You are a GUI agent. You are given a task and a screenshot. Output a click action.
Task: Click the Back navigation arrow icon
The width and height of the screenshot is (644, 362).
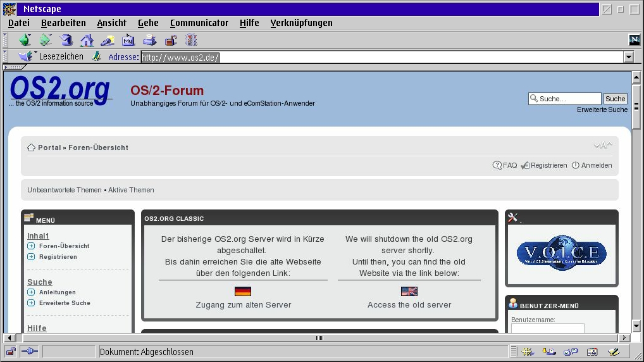click(25, 41)
